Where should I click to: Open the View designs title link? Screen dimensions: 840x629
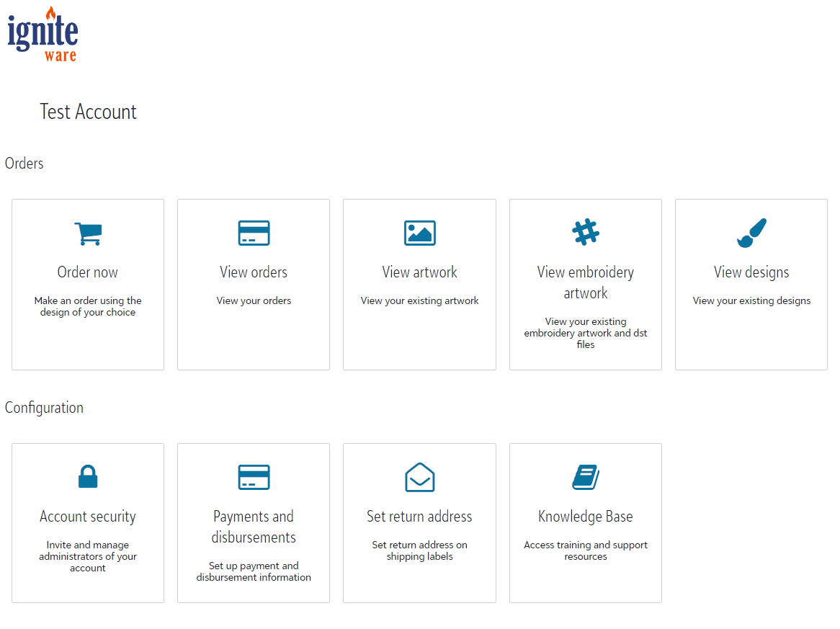(x=751, y=272)
